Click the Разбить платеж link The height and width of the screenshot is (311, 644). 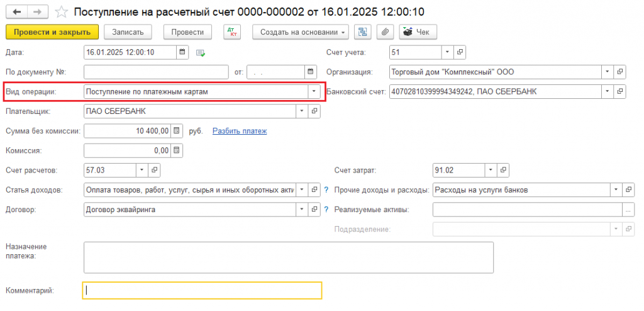(x=240, y=131)
